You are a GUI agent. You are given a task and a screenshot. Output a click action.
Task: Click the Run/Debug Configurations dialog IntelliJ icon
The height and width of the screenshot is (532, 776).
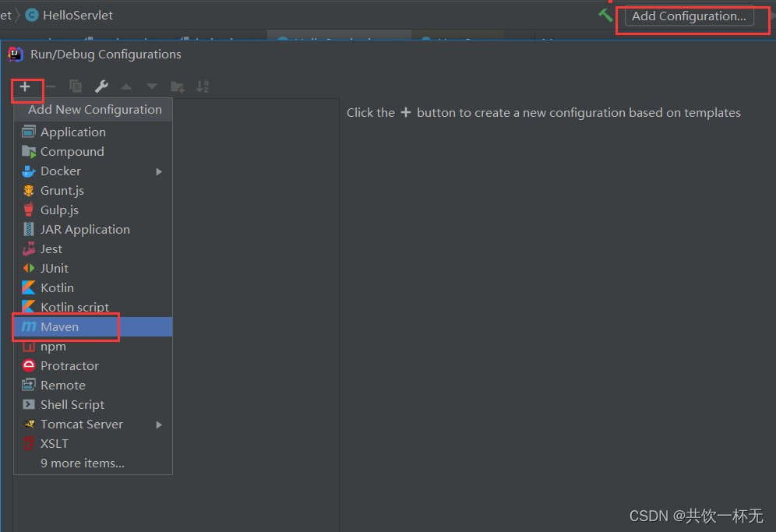point(16,55)
